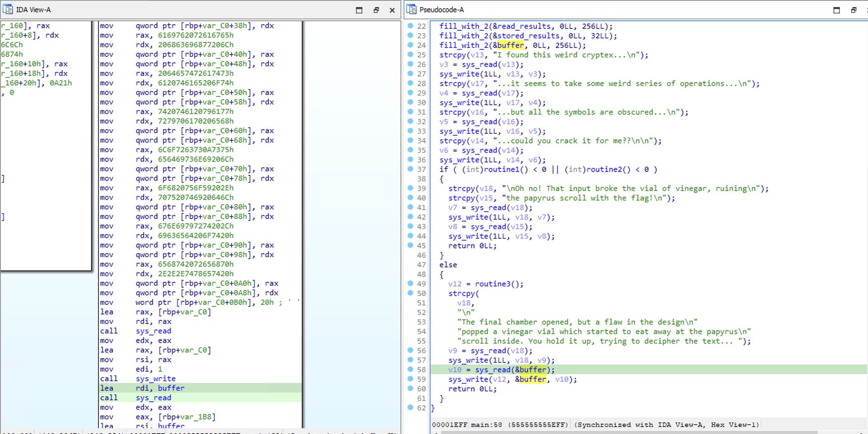Open routine1 call in pseudocode

pos(502,169)
